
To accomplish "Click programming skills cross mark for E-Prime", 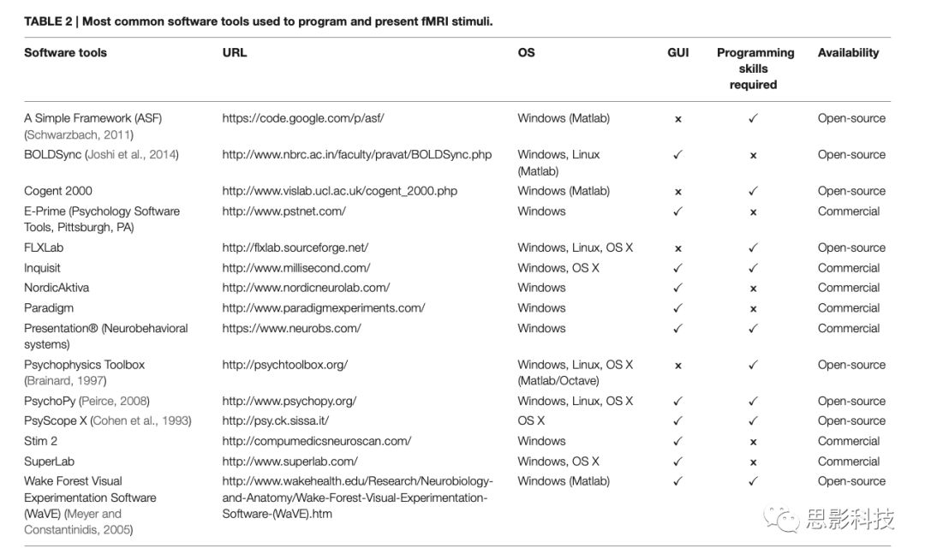I will [x=753, y=211].
